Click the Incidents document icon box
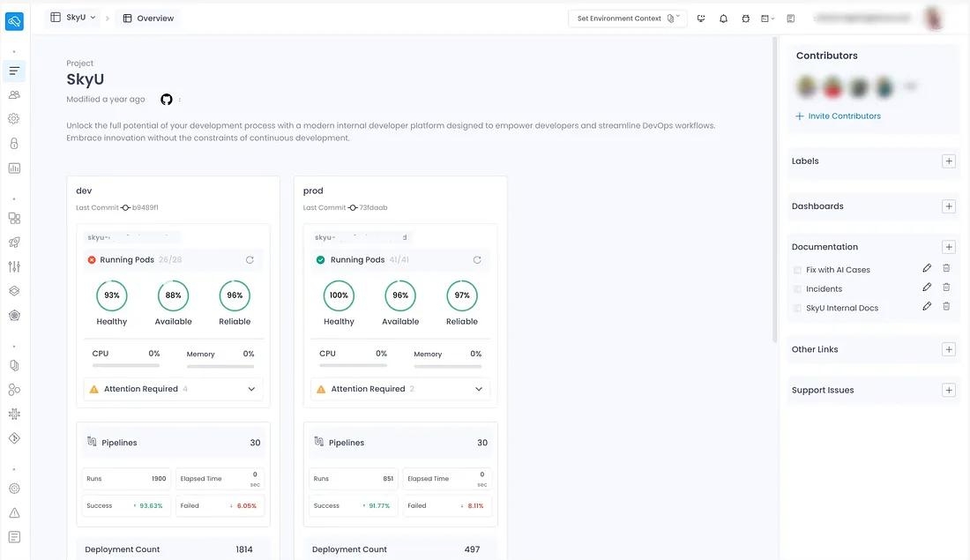This screenshot has height=560, width=970. [x=798, y=289]
